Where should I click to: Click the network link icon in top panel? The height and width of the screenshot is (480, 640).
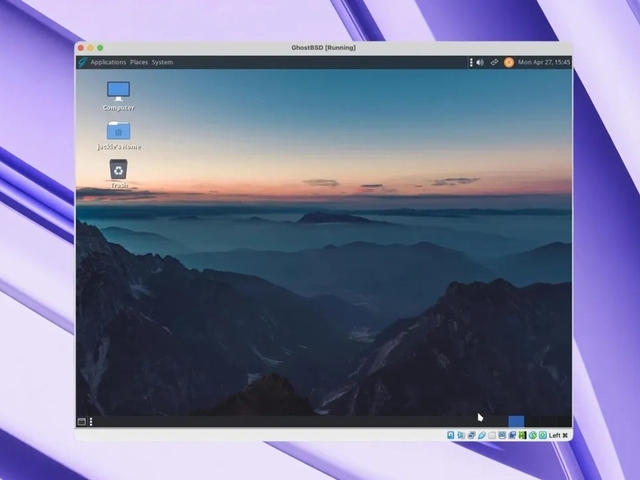494,62
